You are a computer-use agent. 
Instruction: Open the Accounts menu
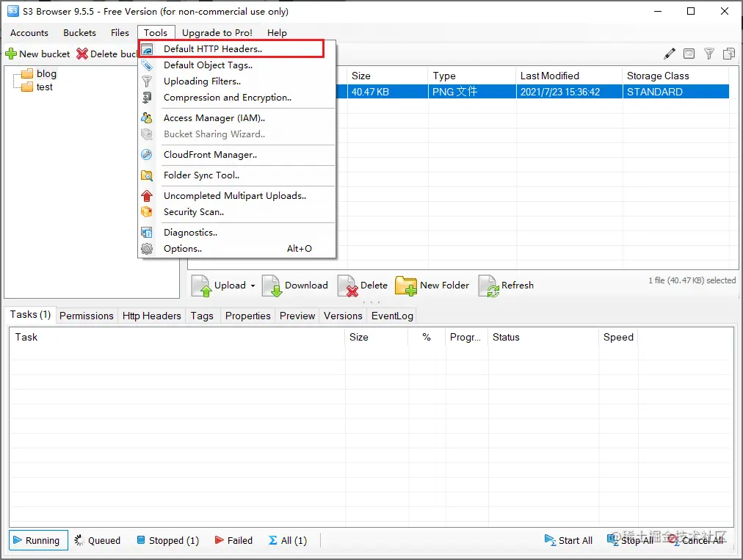pyautogui.click(x=29, y=33)
